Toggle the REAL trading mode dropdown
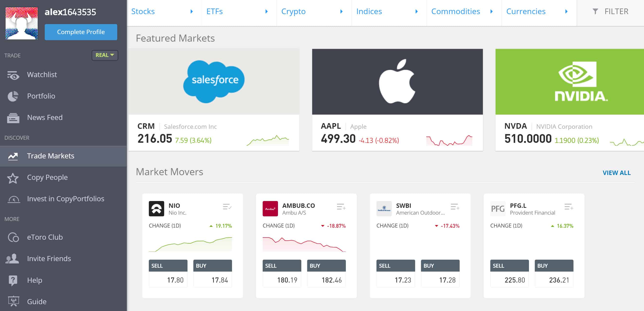The height and width of the screenshot is (311, 644). pyautogui.click(x=104, y=55)
